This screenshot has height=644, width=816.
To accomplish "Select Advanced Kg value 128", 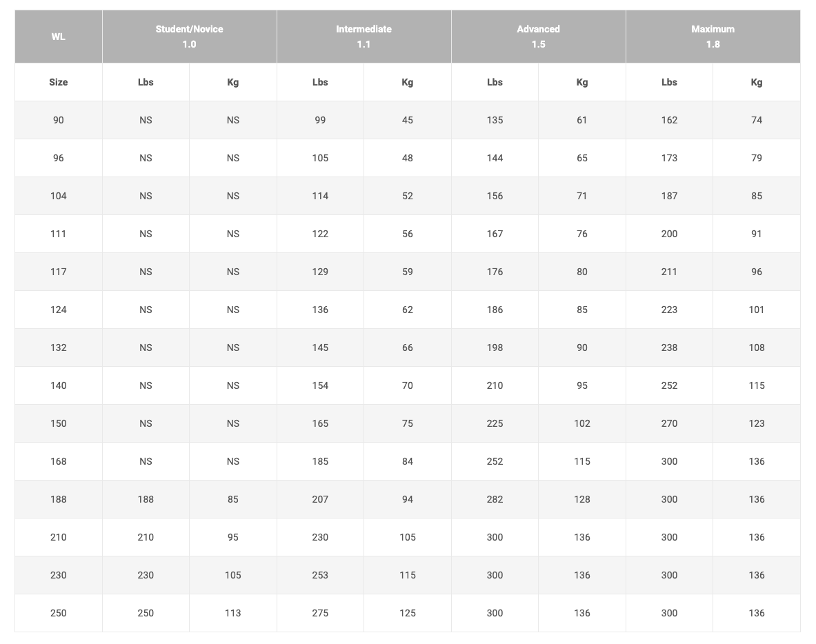I will (x=582, y=499).
